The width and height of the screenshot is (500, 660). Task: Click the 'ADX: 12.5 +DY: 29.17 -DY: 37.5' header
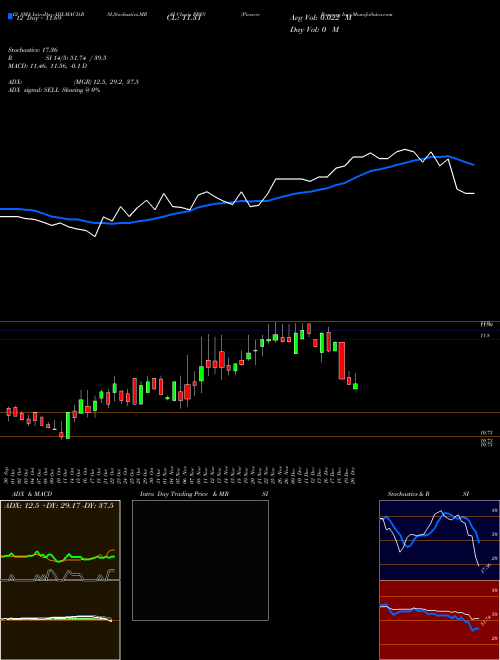tap(59, 506)
